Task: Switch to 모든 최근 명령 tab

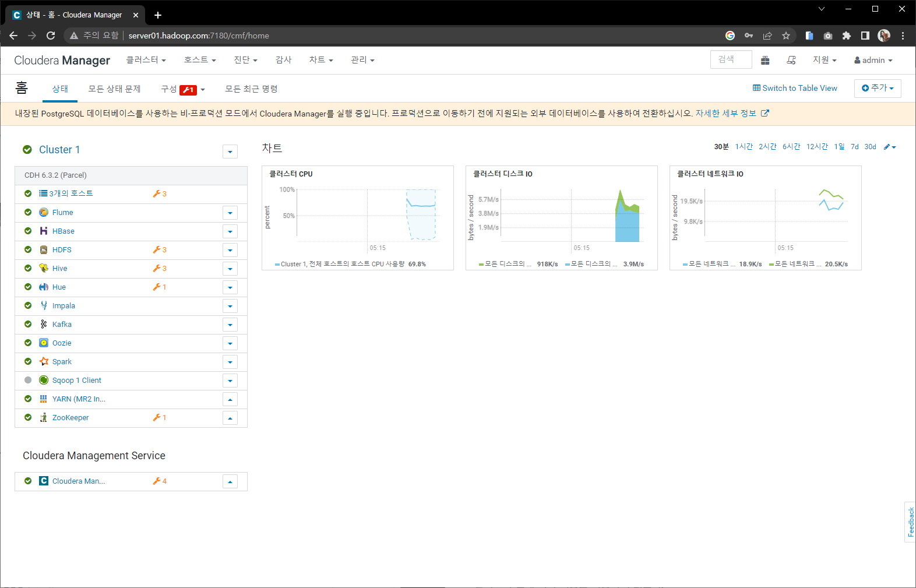Action: [x=251, y=89]
